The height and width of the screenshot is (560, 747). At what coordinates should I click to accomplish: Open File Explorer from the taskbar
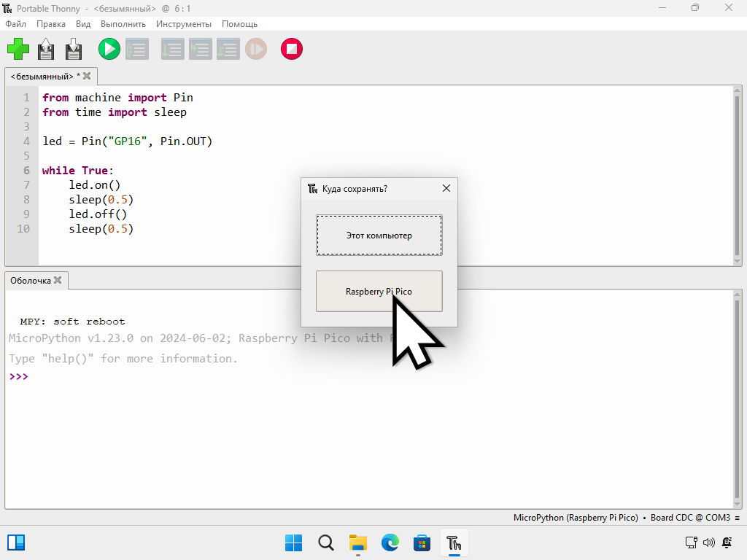[357, 542]
